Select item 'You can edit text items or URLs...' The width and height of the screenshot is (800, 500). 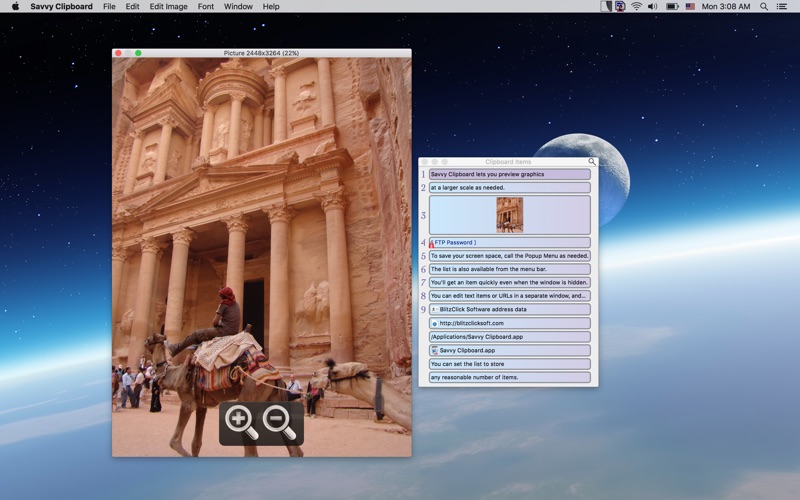[510, 296]
